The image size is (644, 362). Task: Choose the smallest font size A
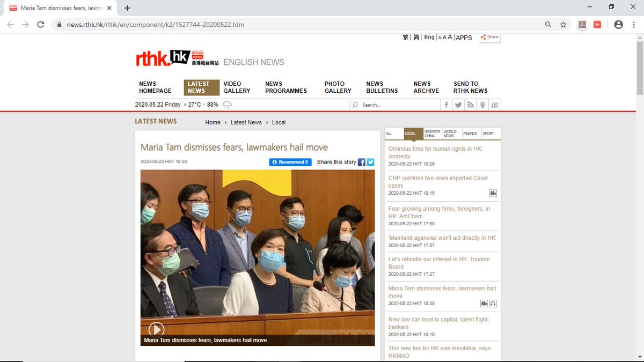point(440,38)
